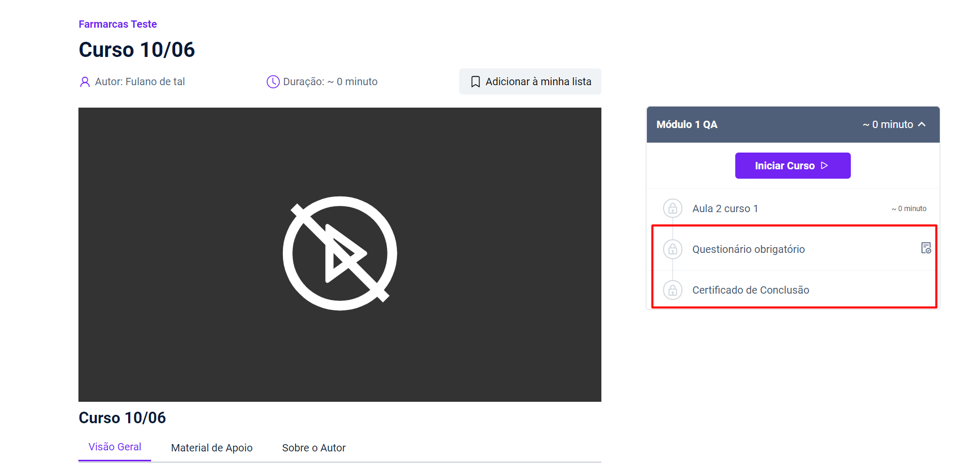
Task: Click the Autor: Fulano de tal text
Action: click(x=140, y=82)
